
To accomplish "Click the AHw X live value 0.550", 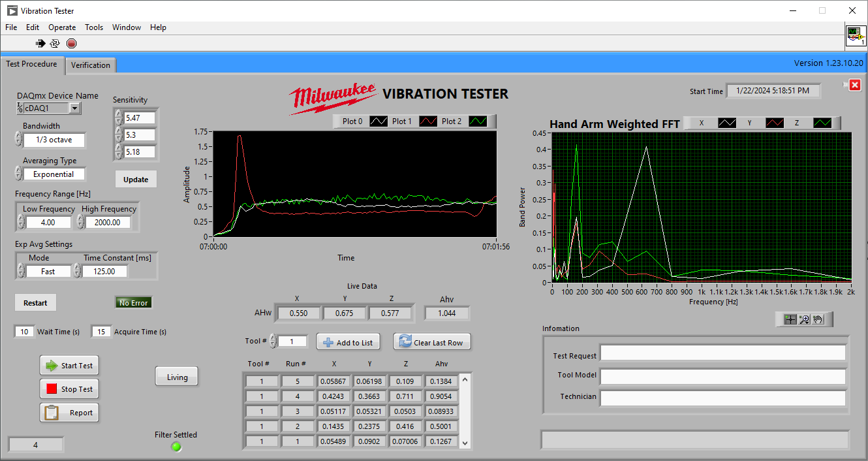I will (298, 313).
